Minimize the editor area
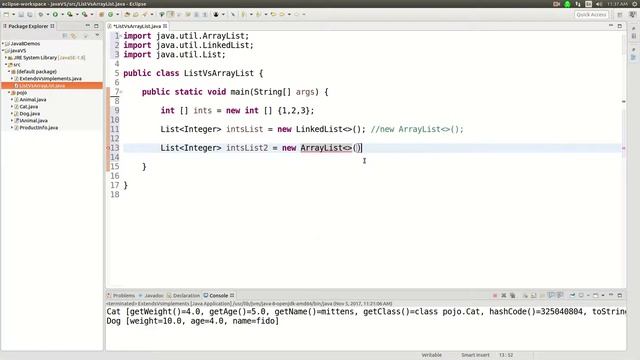 point(611,26)
